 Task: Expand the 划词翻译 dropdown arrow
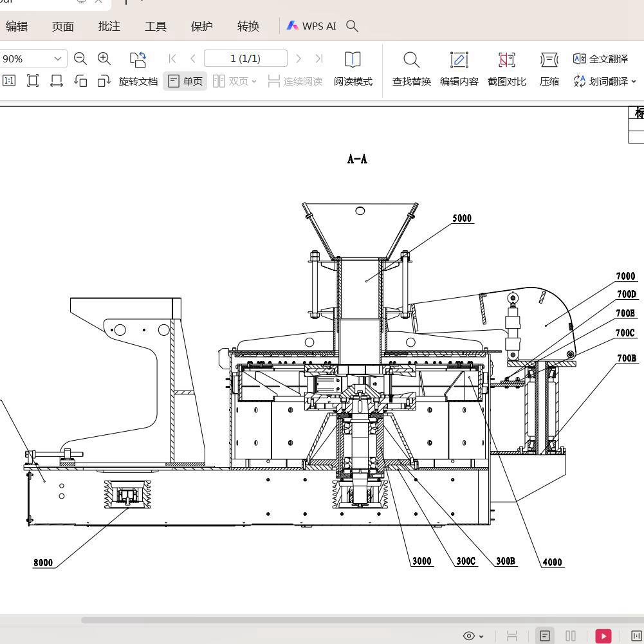pyautogui.click(x=634, y=81)
